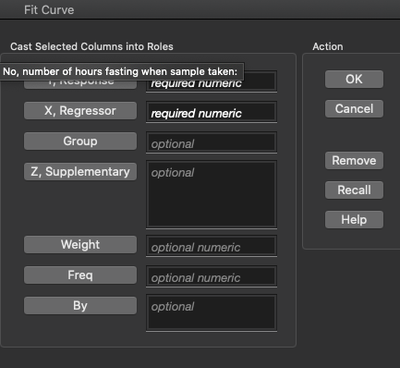Click the Freq role button
This screenshot has width=400, height=368.
click(x=80, y=275)
